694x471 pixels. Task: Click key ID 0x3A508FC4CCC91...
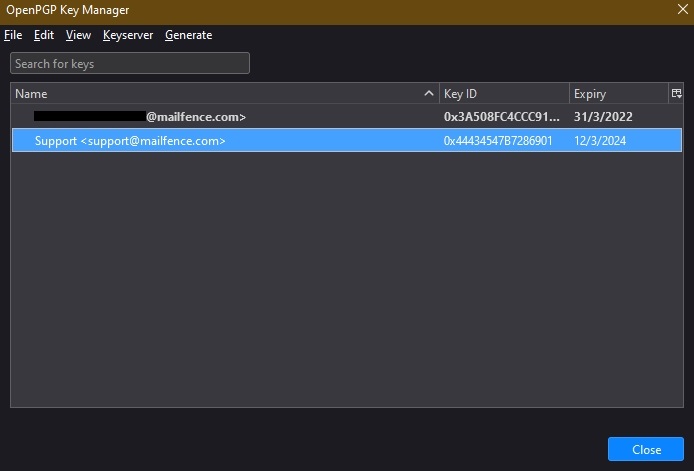point(501,116)
